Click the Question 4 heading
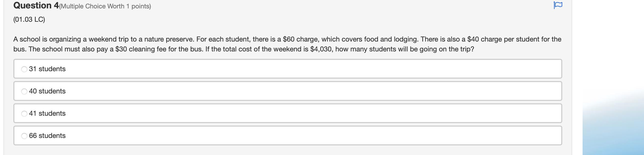 click(36, 5)
